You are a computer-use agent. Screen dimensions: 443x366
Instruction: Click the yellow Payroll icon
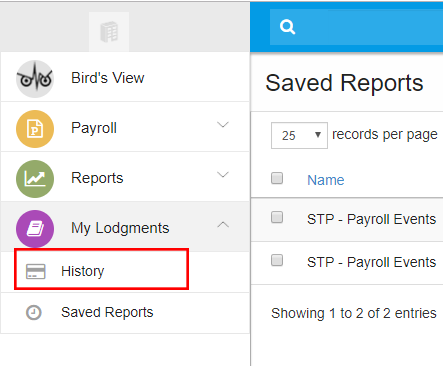[35, 129]
